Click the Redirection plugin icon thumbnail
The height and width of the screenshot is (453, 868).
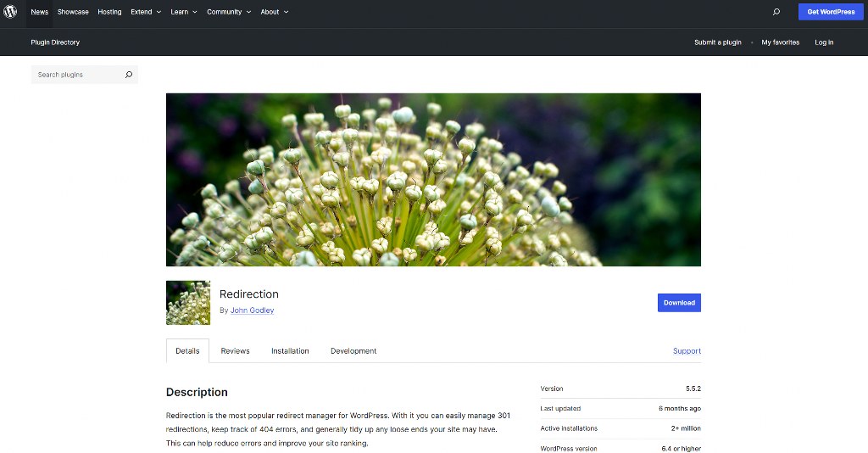coord(188,302)
